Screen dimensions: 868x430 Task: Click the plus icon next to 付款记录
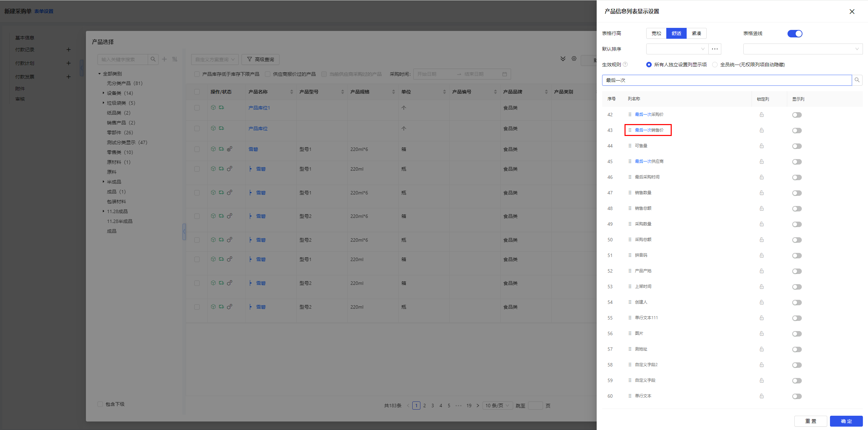[68, 50]
